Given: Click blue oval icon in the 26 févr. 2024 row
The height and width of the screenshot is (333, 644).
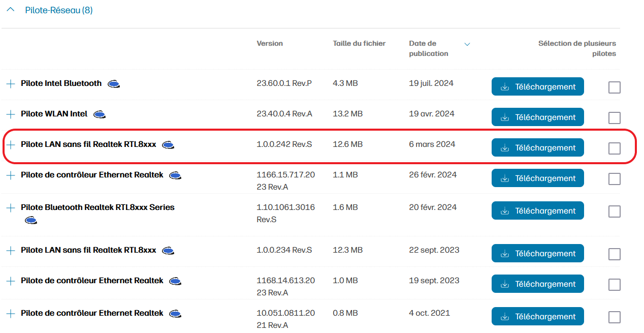Looking at the screenshot, I should (176, 175).
